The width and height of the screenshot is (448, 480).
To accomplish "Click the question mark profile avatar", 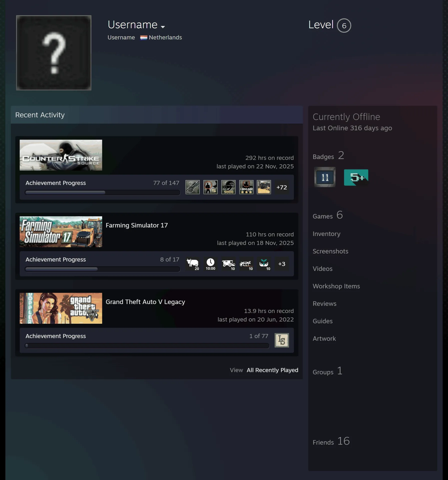I will [54, 53].
